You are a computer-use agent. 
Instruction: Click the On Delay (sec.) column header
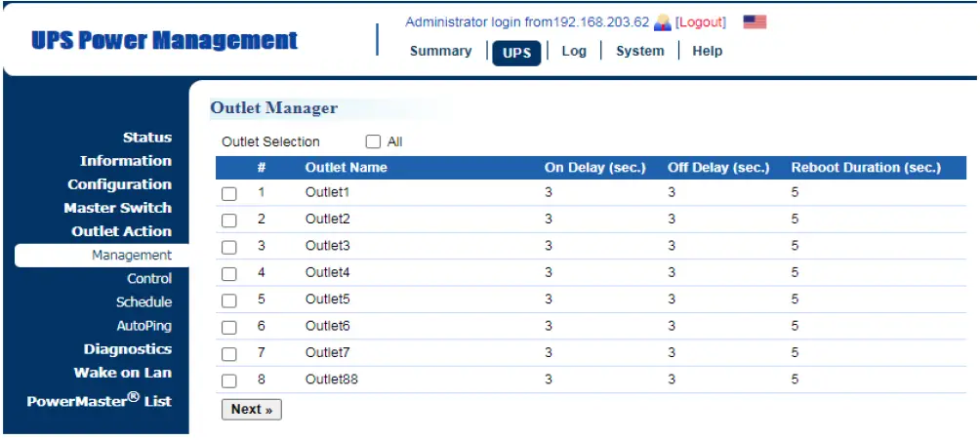tap(595, 168)
